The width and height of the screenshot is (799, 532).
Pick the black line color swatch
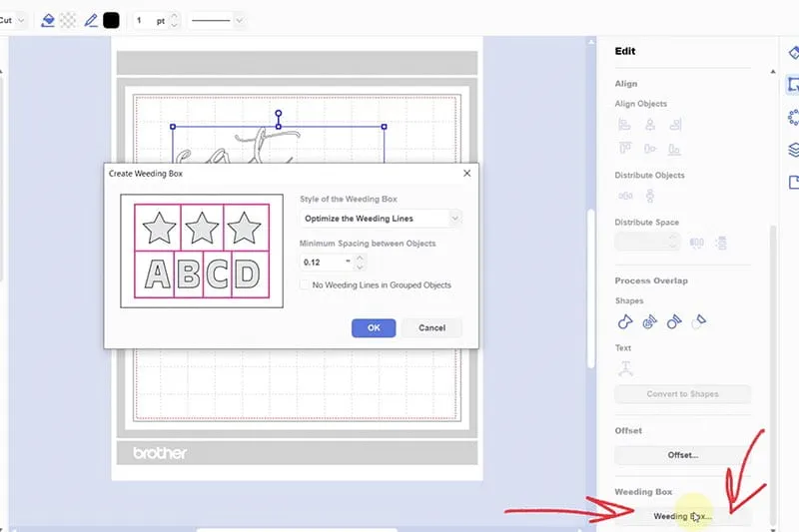tap(111, 20)
